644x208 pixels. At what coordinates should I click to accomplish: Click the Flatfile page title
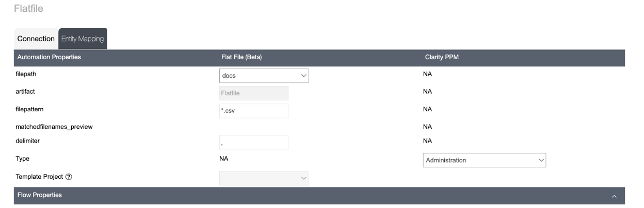(x=29, y=9)
